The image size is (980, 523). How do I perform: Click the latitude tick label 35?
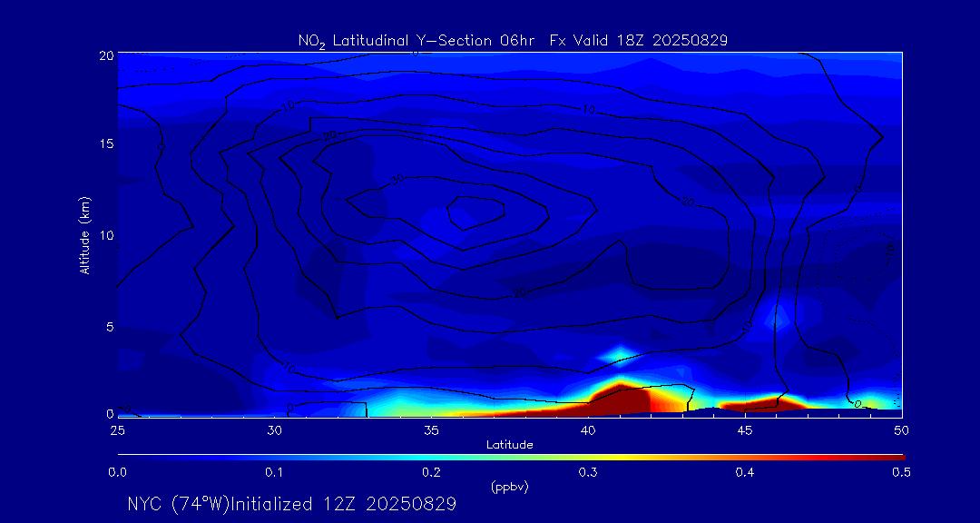pos(431,429)
